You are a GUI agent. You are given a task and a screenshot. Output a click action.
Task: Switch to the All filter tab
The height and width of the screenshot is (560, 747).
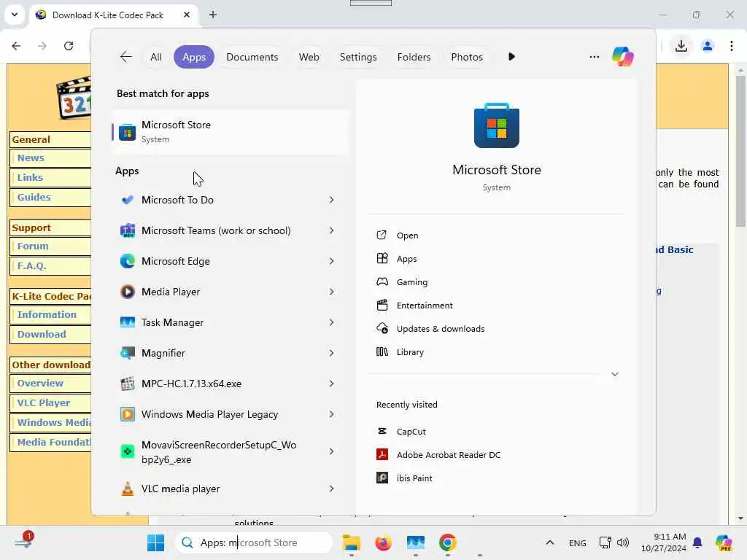click(156, 57)
